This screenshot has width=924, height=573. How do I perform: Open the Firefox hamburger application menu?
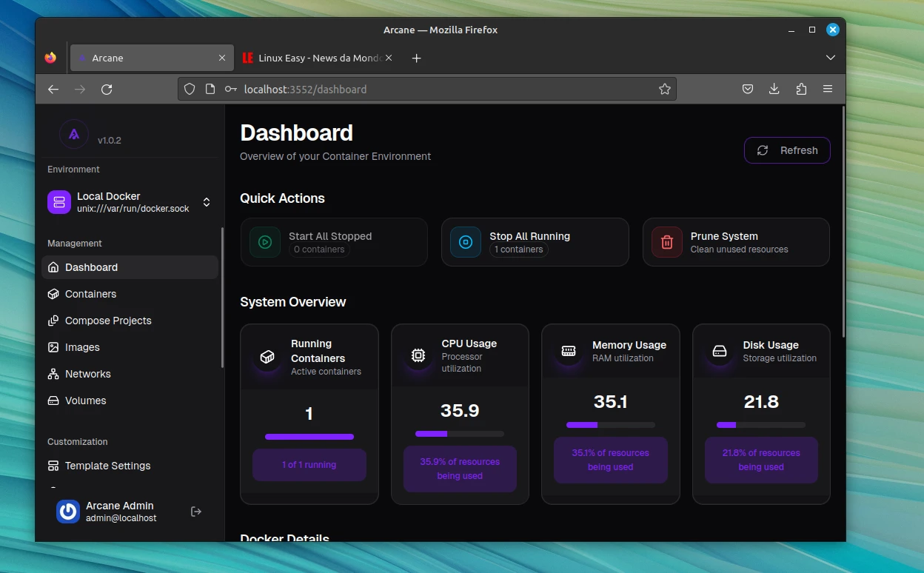coord(828,90)
